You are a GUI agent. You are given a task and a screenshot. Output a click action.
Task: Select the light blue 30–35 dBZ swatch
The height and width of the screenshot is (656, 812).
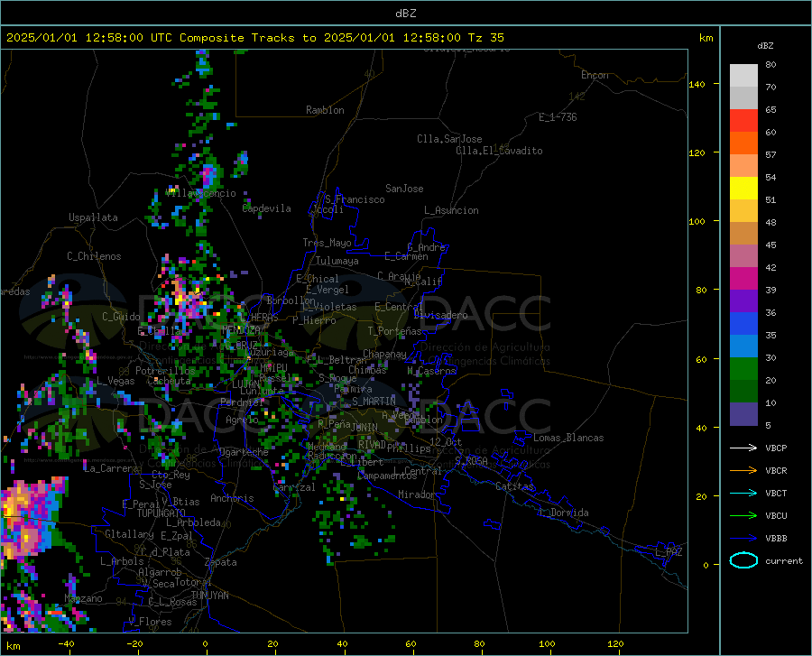pyautogui.click(x=743, y=346)
